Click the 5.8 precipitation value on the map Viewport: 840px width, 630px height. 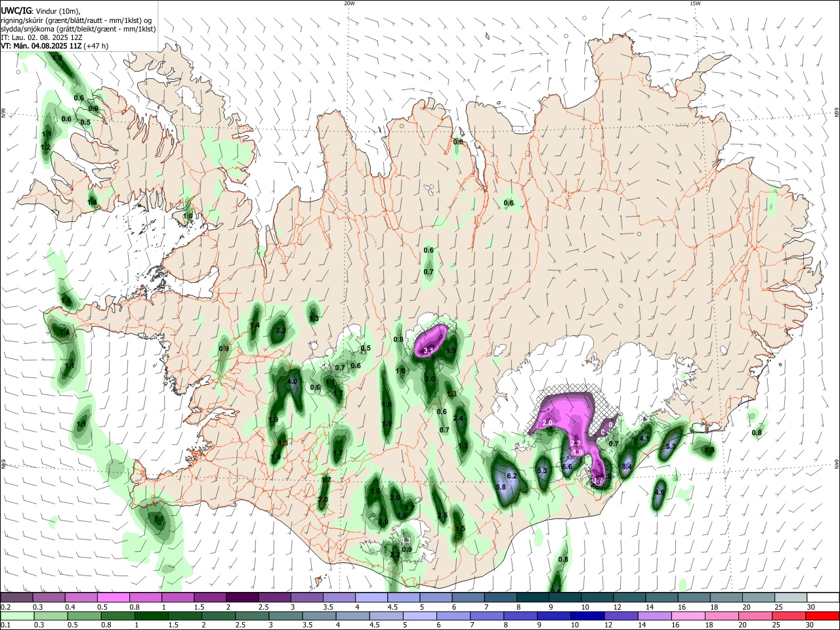coord(501,487)
